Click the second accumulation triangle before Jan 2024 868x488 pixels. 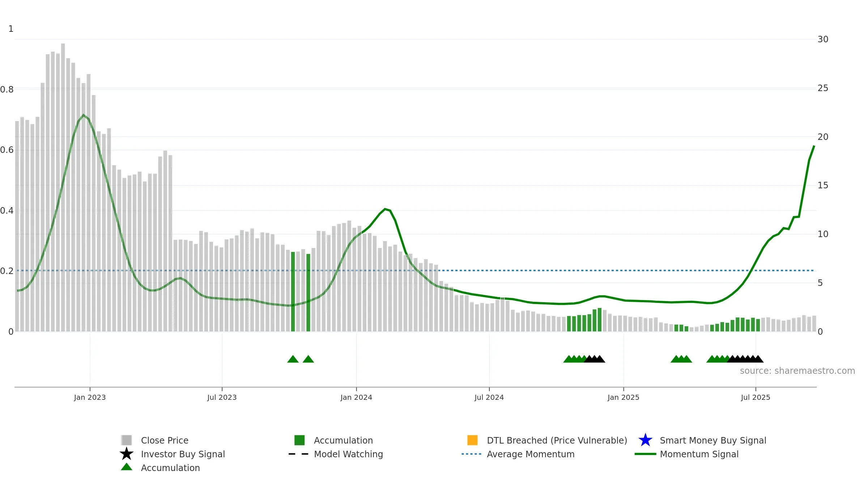(x=308, y=359)
